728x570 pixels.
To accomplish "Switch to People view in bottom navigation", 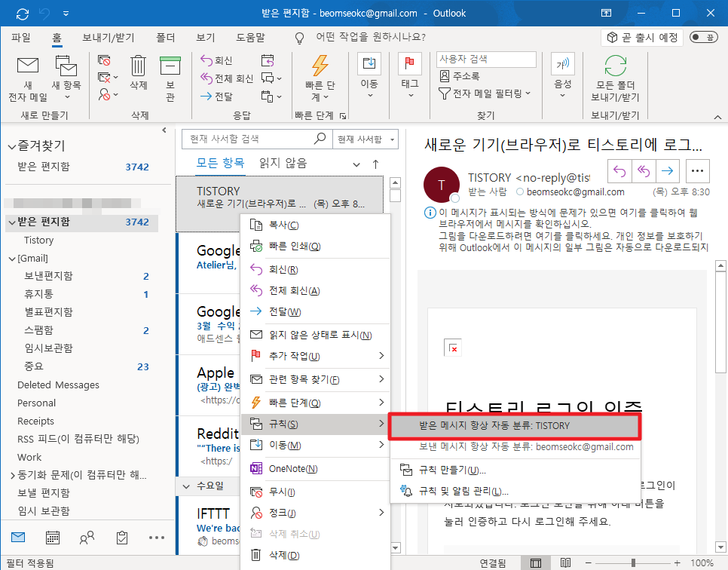I will click(x=87, y=538).
